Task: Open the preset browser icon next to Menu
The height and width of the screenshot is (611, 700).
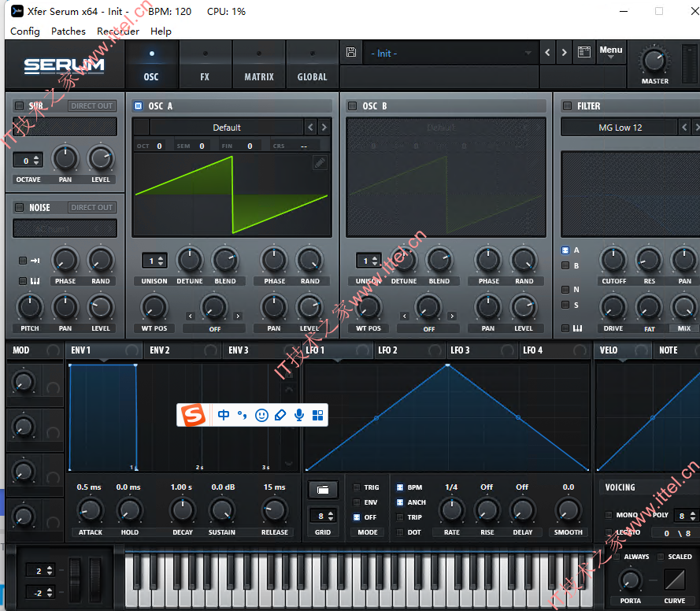Action: 584,52
